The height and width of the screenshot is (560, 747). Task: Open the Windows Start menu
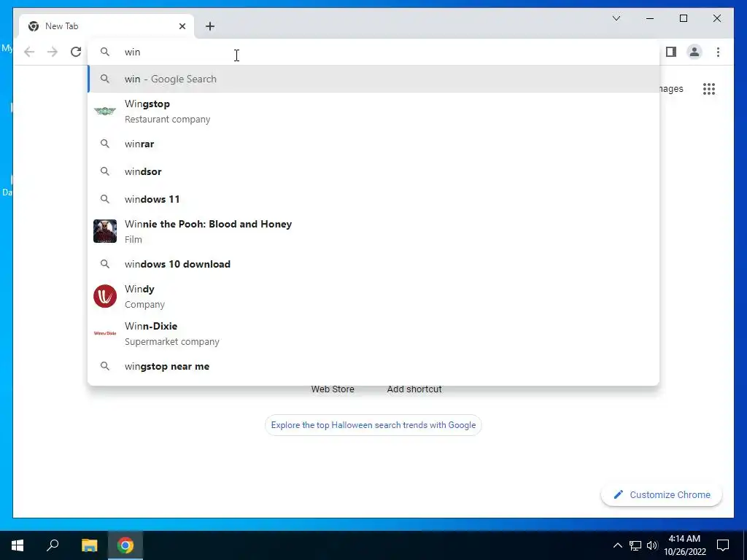[18, 545]
